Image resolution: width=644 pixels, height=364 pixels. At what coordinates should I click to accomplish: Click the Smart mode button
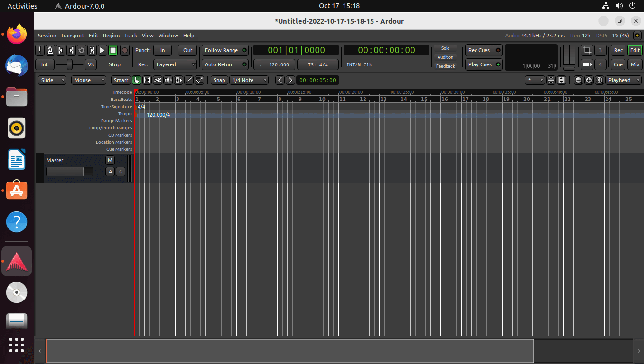(x=121, y=80)
